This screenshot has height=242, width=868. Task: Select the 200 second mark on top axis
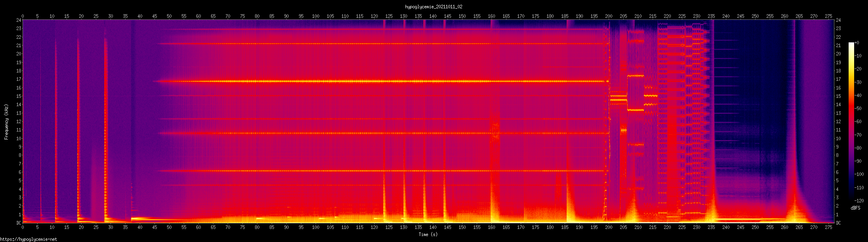point(609,16)
